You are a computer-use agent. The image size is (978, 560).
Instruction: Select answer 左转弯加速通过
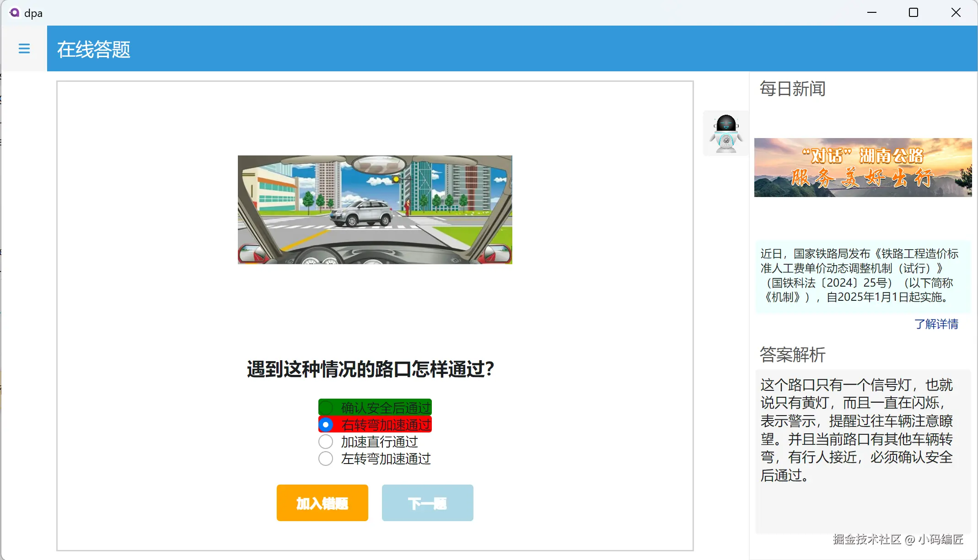(x=326, y=459)
